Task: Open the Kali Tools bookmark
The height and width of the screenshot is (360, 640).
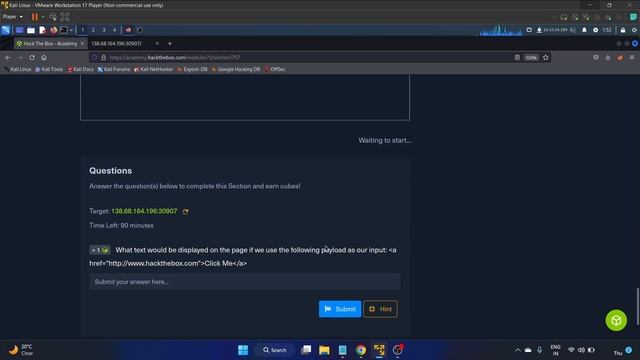Action: [x=49, y=69]
